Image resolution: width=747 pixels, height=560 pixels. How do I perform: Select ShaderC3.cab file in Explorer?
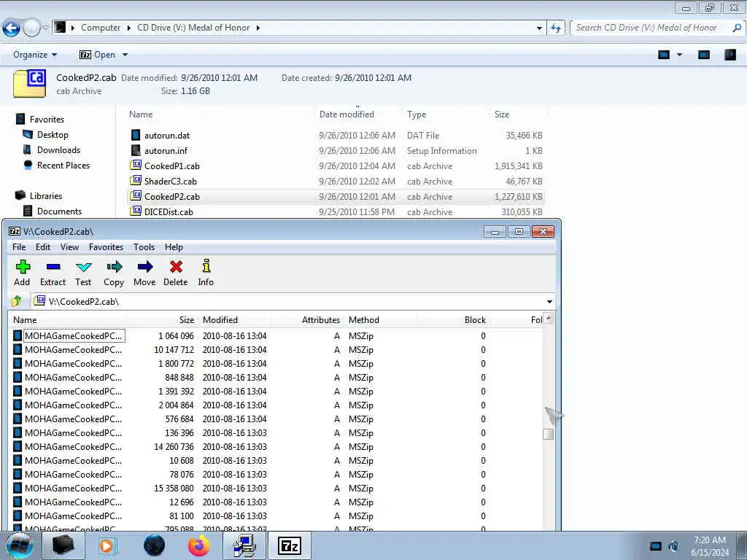[x=336, y=181]
